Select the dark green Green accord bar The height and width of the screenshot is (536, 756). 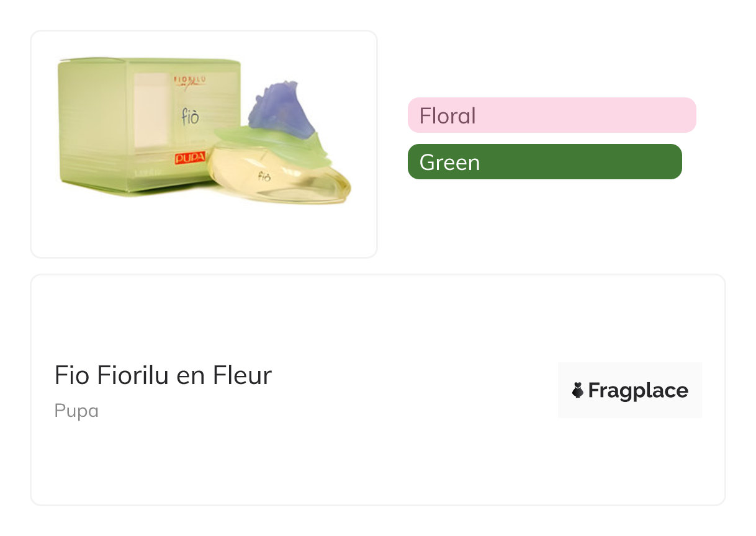coord(544,162)
